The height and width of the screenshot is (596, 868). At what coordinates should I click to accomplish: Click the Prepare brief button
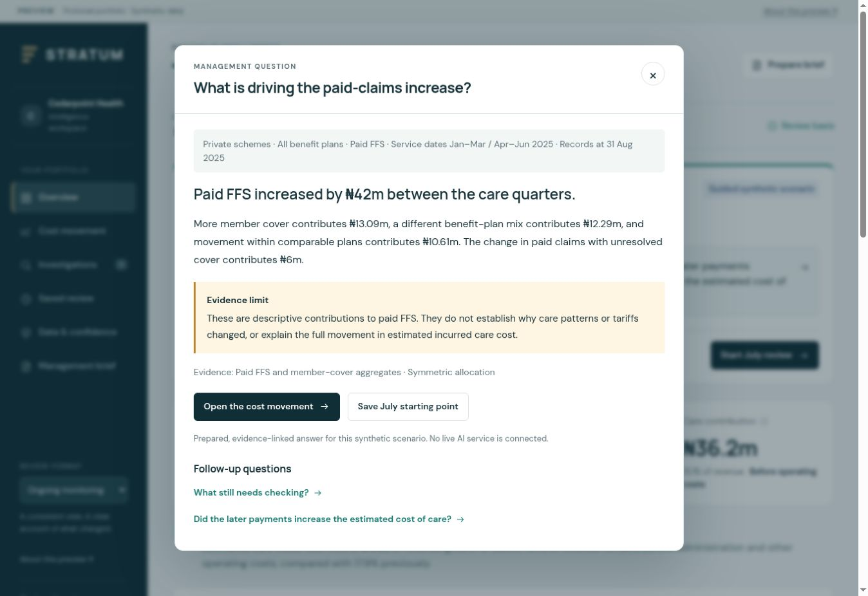coord(788,65)
